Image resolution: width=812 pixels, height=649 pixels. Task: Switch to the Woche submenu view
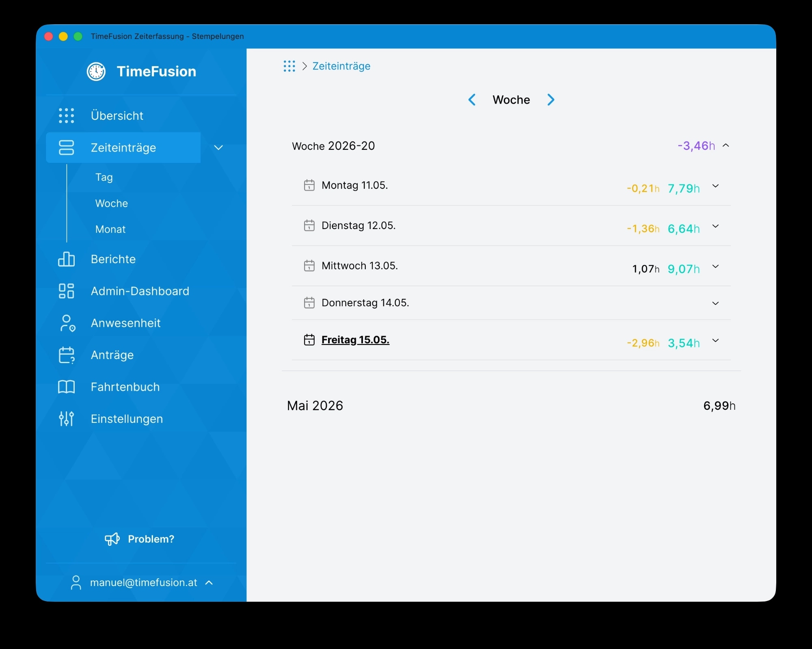tap(112, 203)
